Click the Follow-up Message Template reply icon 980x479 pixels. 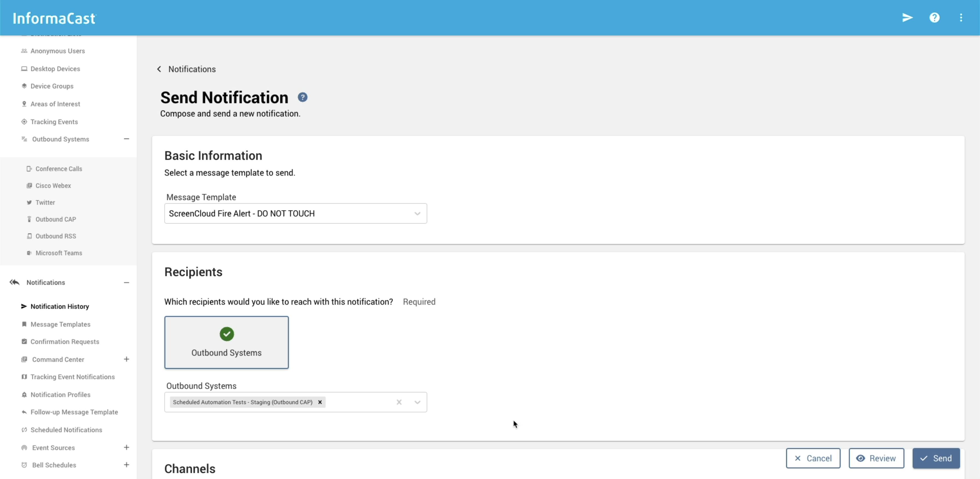point(24,412)
